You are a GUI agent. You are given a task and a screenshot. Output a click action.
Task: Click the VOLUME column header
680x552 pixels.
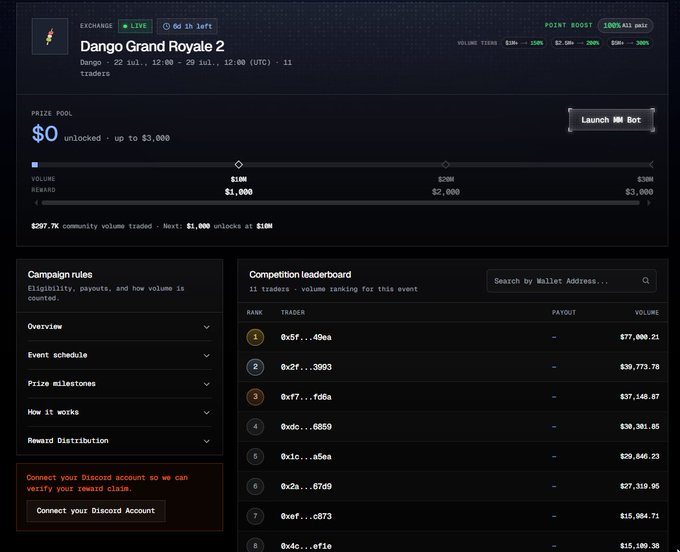pos(647,312)
